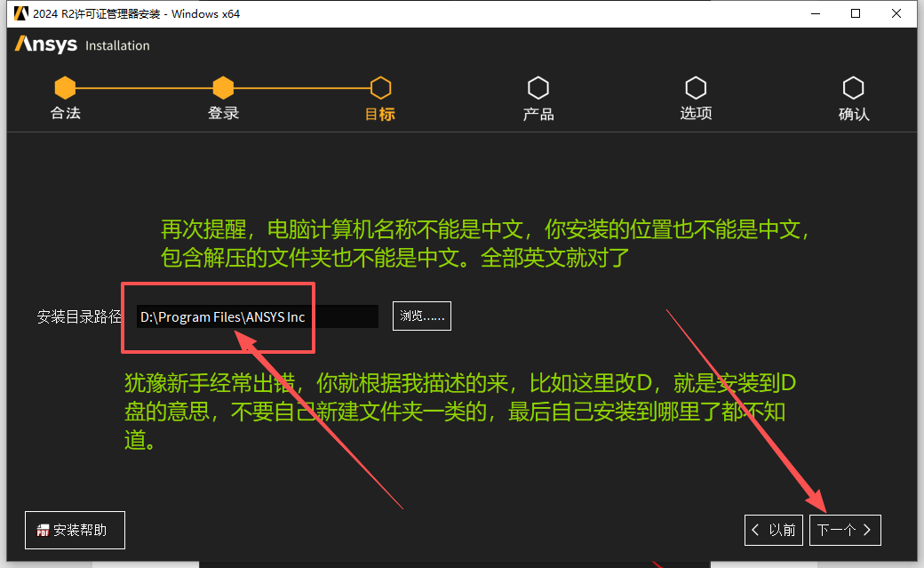Click the PDF icon on 安装帮助 button
The height and width of the screenshot is (568, 924).
tap(42, 529)
